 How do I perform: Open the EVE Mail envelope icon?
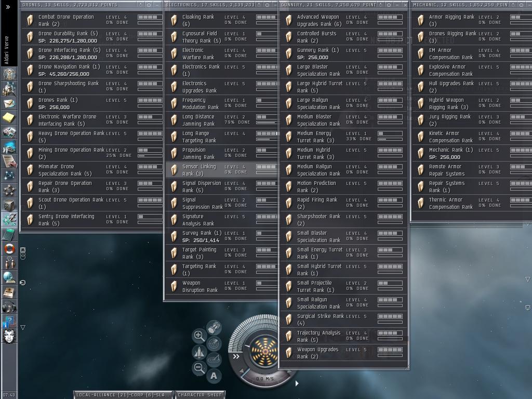tap(9, 103)
